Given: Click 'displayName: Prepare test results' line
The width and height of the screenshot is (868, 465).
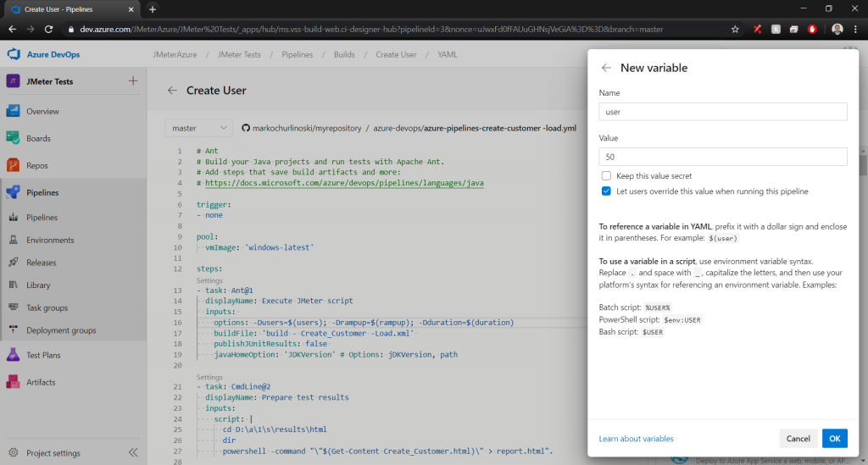Looking at the screenshot, I should pyautogui.click(x=277, y=397).
